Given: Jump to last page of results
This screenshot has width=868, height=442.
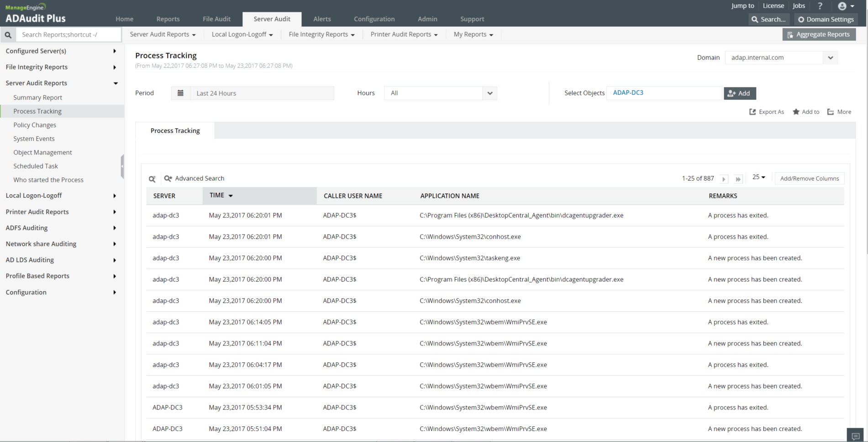Looking at the screenshot, I should (738, 179).
